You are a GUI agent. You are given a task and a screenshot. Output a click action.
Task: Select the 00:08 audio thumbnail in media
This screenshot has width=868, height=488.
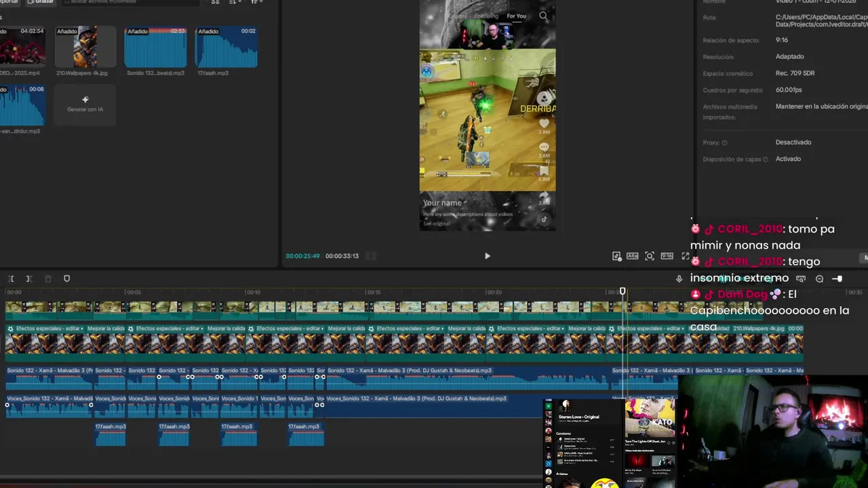click(x=22, y=105)
